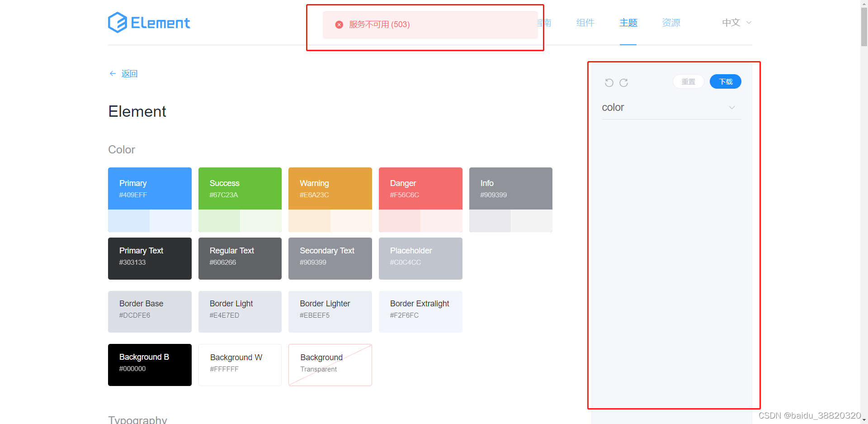Click the back arrow next to 返回
This screenshot has height=424, width=868.
coord(113,73)
